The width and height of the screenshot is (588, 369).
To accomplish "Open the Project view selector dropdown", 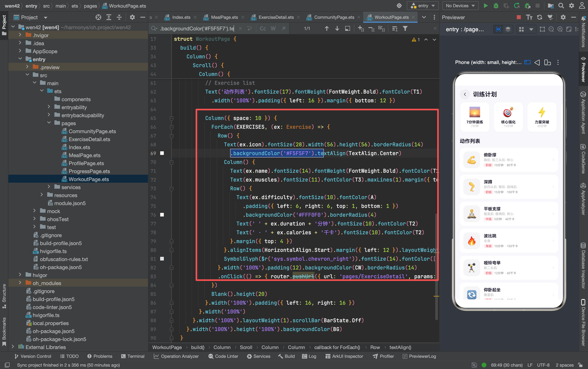I will [x=45, y=17].
